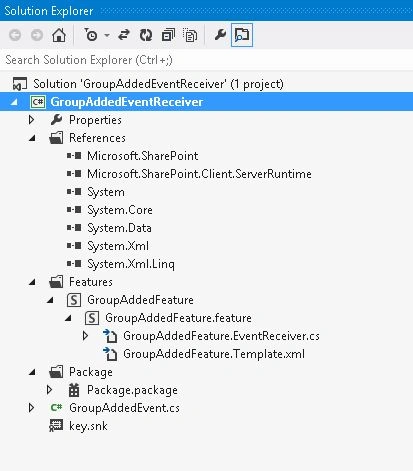This screenshot has height=471, width=413.
Task: Select the key.snk file
Action: pos(88,426)
